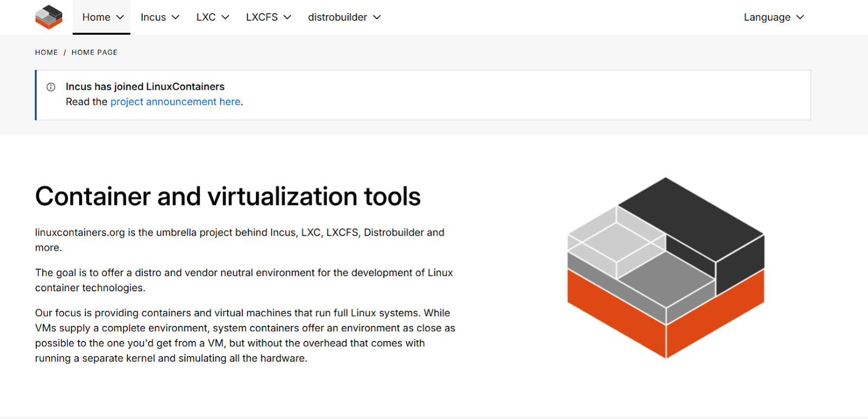This screenshot has height=419, width=868.
Task: Open the Language selector text
Action: pos(767,17)
